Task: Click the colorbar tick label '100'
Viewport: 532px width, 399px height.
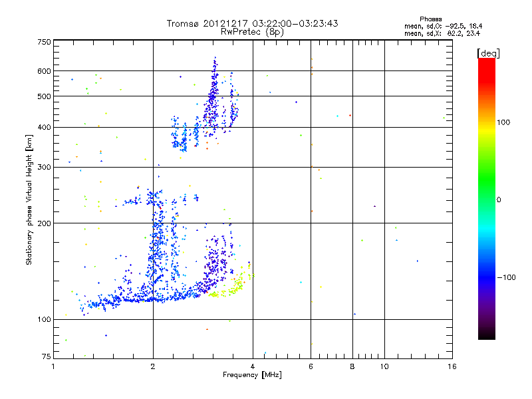Action: [503, 122]
